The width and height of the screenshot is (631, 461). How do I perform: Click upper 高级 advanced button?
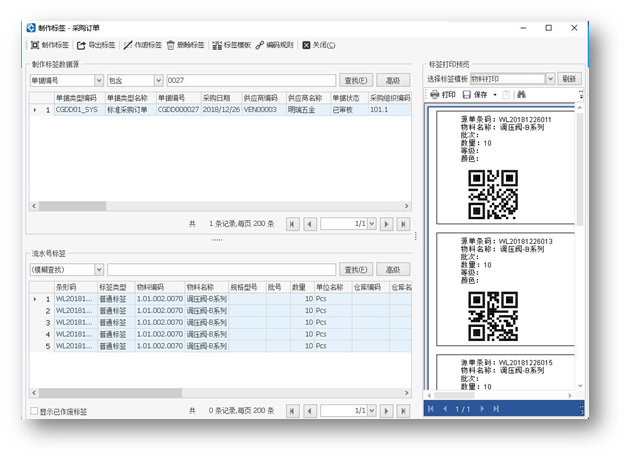pyautogui.click(x=393, y=80)
